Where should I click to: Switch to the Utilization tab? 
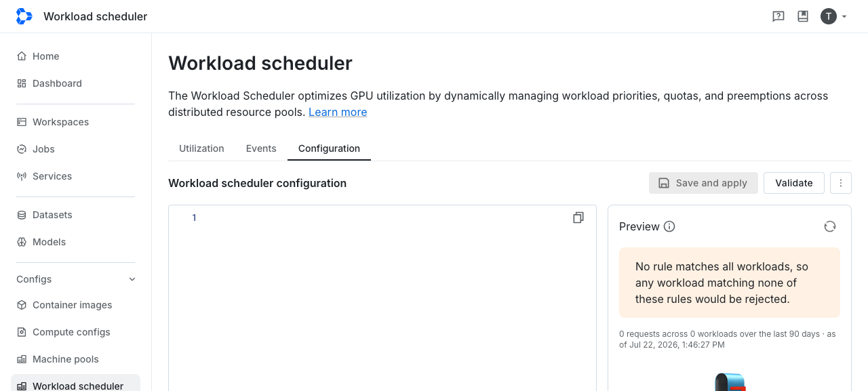201,148
